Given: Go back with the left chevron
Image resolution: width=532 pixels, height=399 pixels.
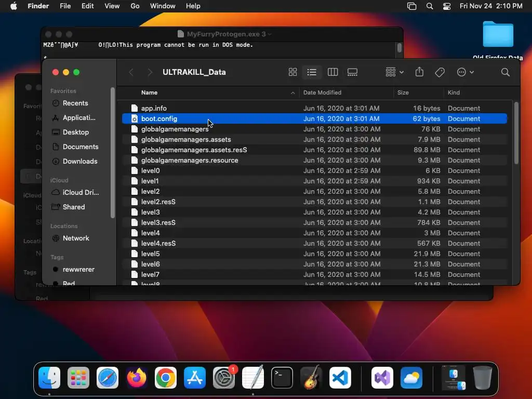Looking at the screenshot, I should click(x=131, y=72).
